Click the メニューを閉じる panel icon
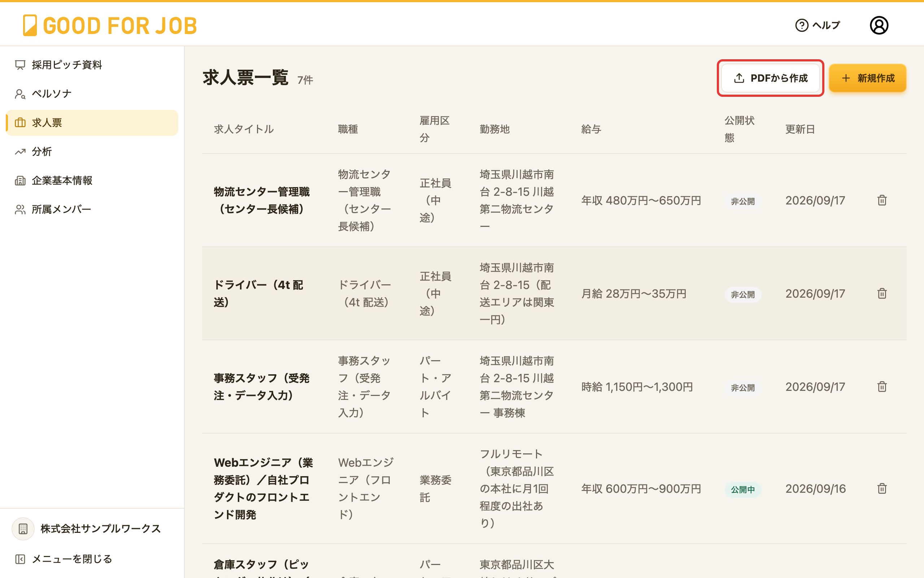 pos(20,559)
